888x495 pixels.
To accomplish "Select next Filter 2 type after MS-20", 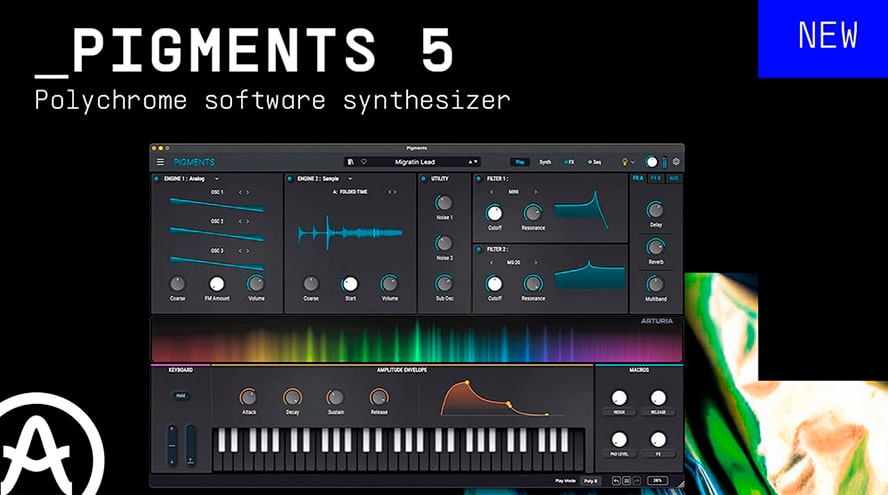I will pos(536,262).
